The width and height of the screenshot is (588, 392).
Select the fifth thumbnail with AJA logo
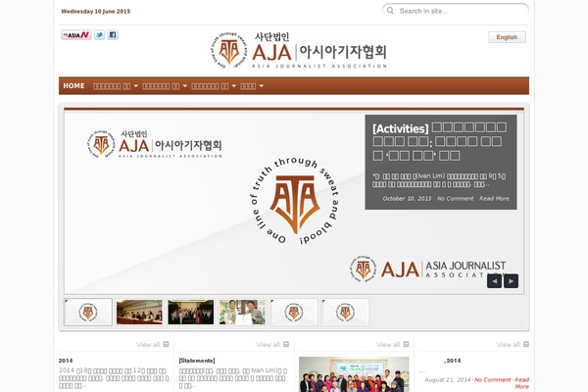[294, 312]
